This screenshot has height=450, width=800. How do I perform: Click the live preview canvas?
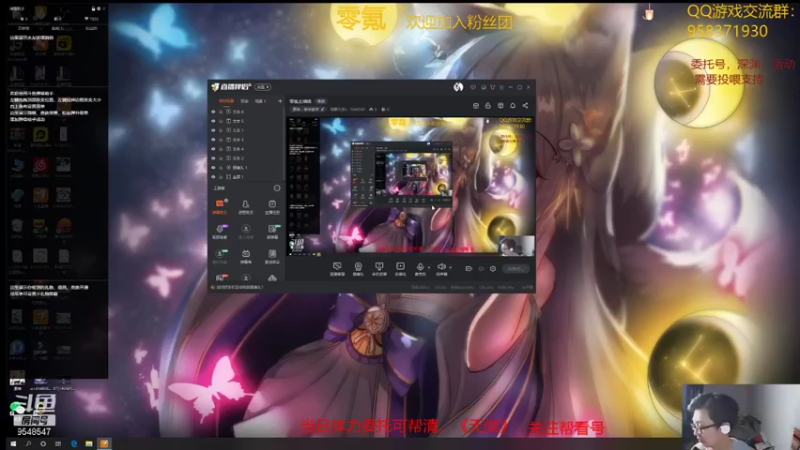point(410,186)
